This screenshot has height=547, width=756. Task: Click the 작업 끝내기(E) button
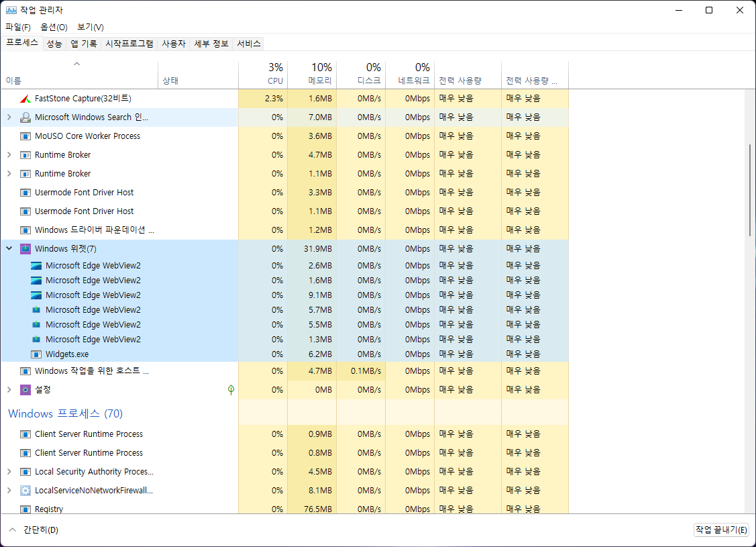[721, 530]
